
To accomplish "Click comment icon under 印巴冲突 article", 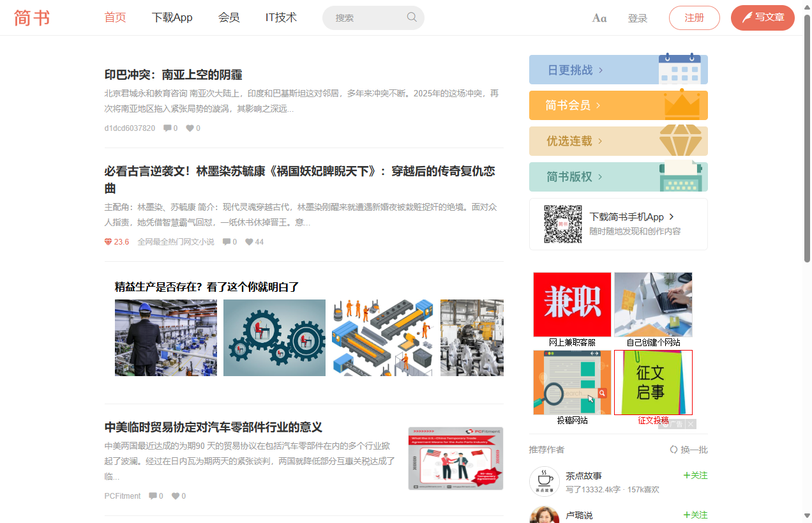I will pos(167,128).
